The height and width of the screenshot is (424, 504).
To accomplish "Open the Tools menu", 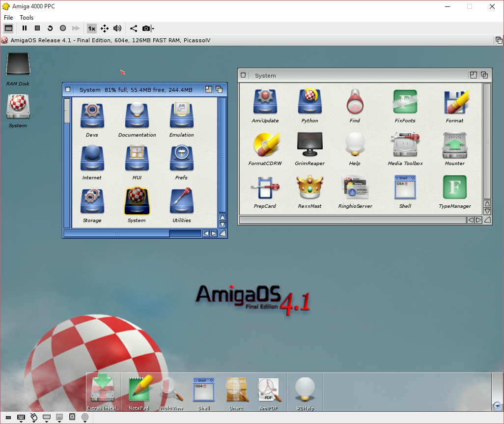I will tap(27, 17).
